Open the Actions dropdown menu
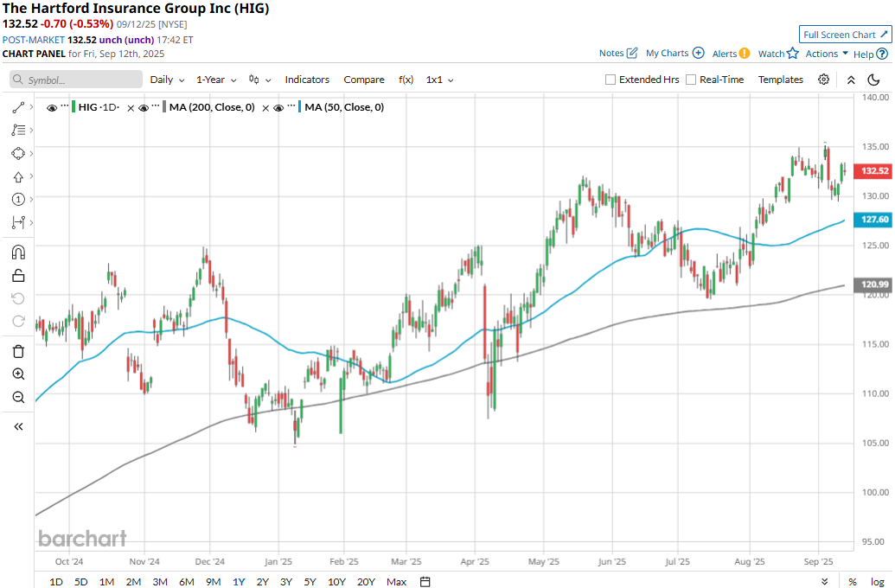Image resolution: width=895 pixels, height=588 pixels. click(827, 54)
